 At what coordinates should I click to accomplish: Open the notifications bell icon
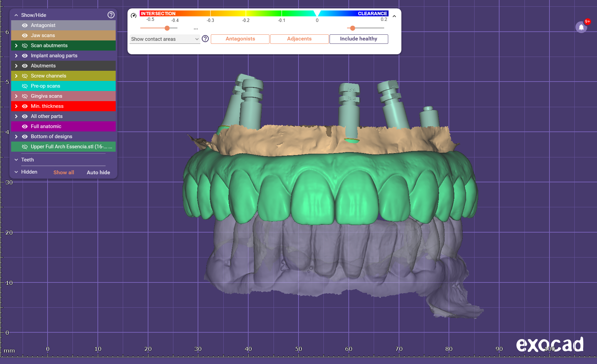point(581,27)
